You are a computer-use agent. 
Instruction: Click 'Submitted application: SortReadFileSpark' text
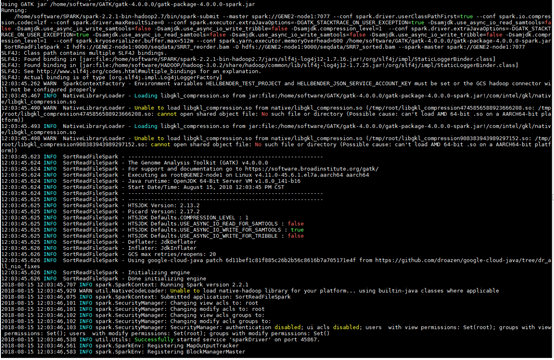click(x=225, y=296)
